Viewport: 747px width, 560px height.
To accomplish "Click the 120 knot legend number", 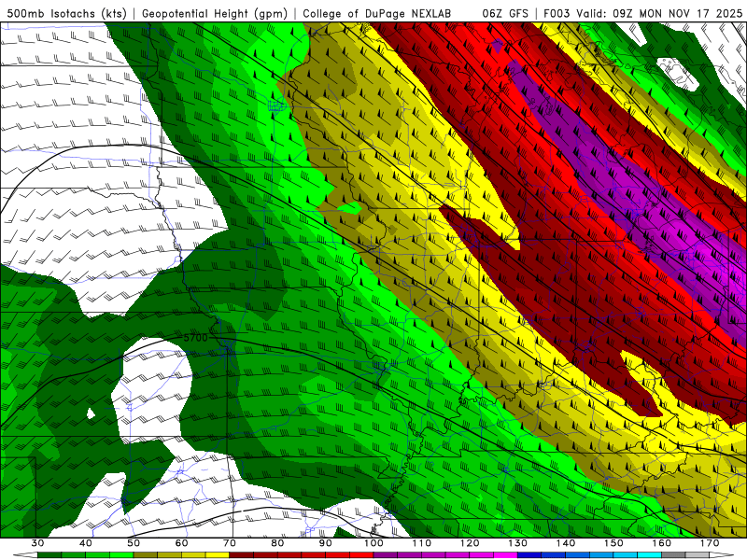I will pos(470,543).
